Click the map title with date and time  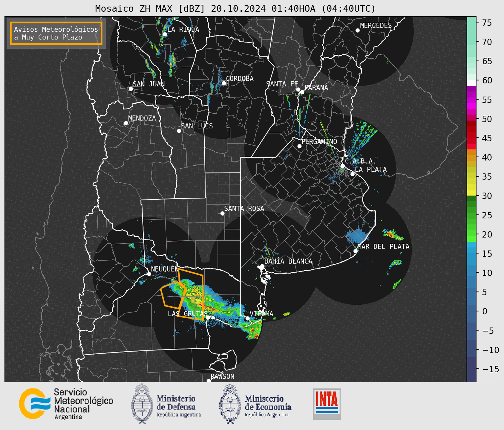pos(235,9)
